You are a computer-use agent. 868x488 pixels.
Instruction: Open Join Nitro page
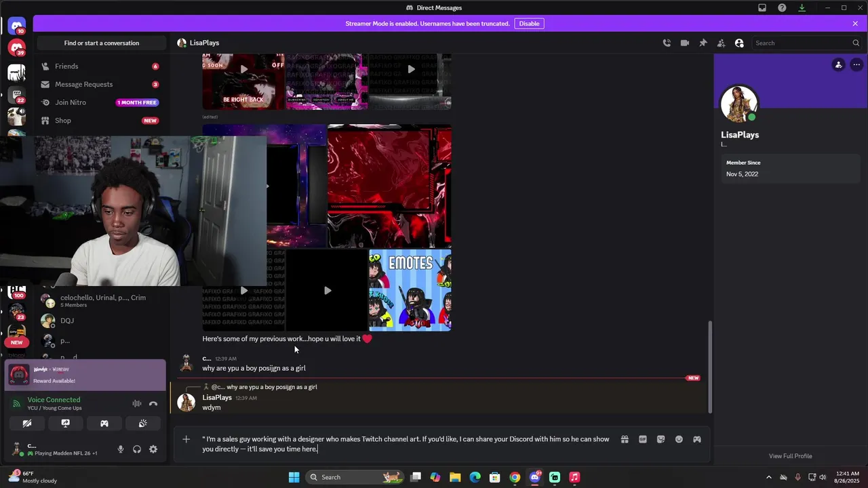(x=100, y=102)
